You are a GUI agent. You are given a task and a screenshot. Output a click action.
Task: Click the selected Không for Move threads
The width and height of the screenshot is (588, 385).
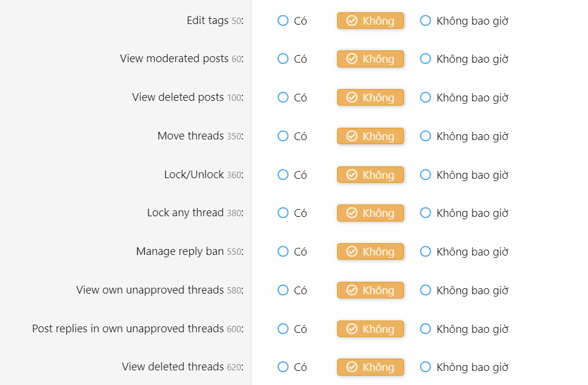click(371, 136)
